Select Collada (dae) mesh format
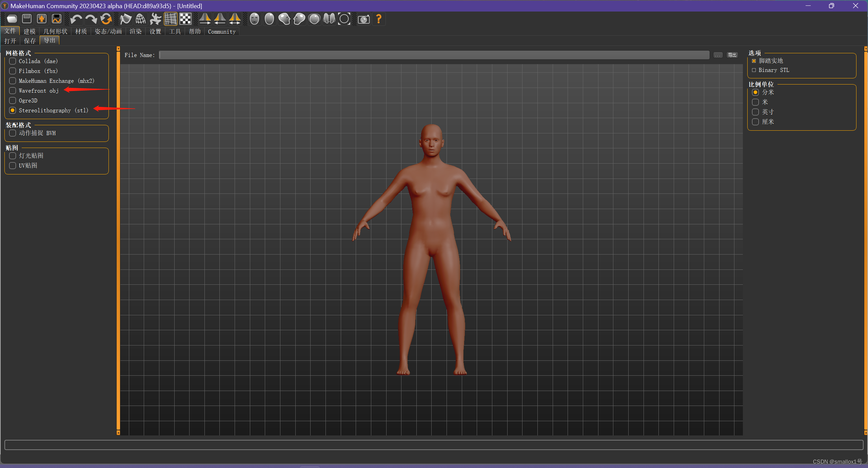 34,61
